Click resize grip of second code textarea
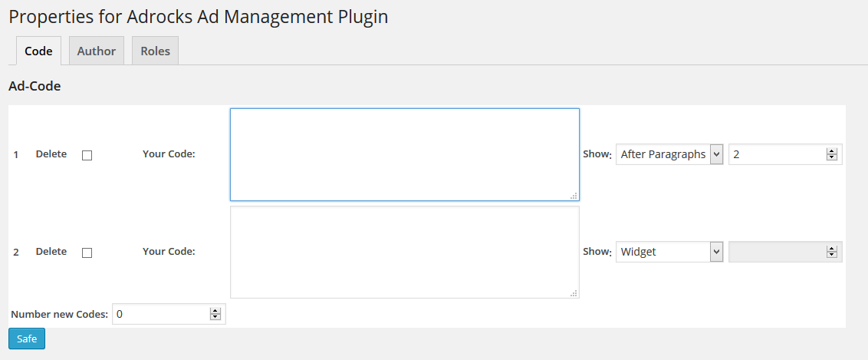 (574, 293)
